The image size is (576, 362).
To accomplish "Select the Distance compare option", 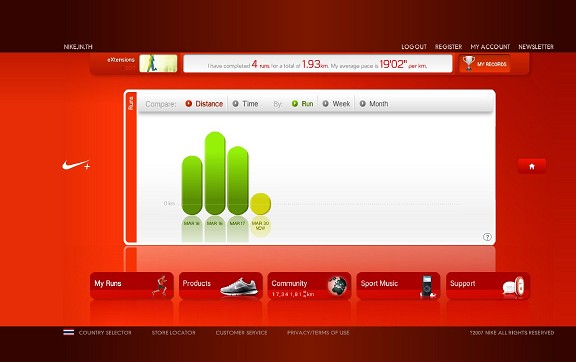I will [x=204, y=104].
